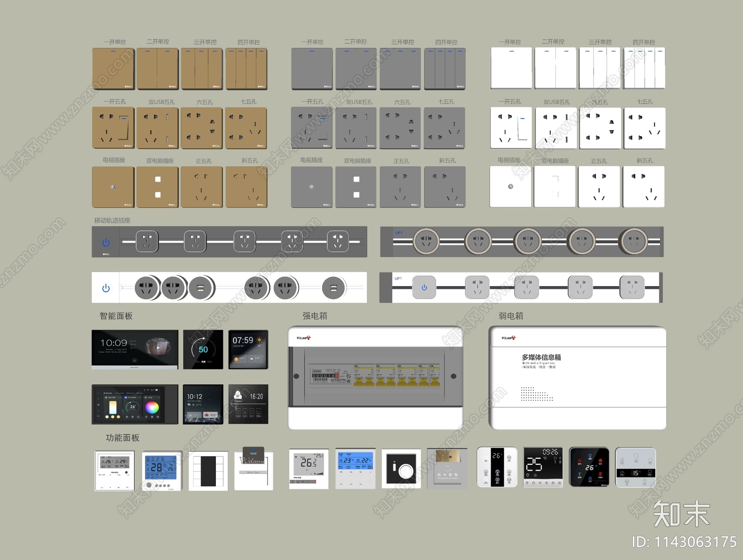
Task: Choose the gold 双电脑插座 network socket
Action: [157, 187]
